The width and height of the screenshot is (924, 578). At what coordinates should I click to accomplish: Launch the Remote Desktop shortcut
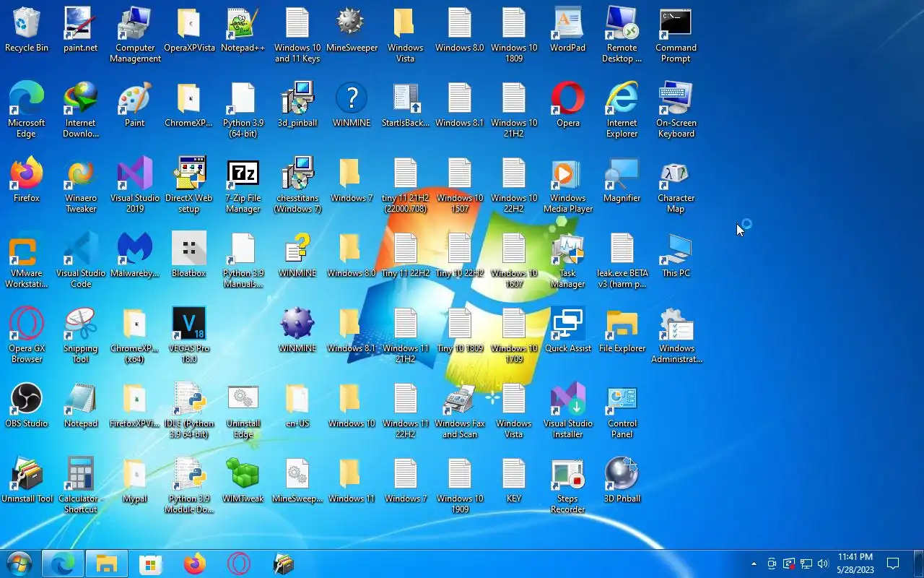622,35
